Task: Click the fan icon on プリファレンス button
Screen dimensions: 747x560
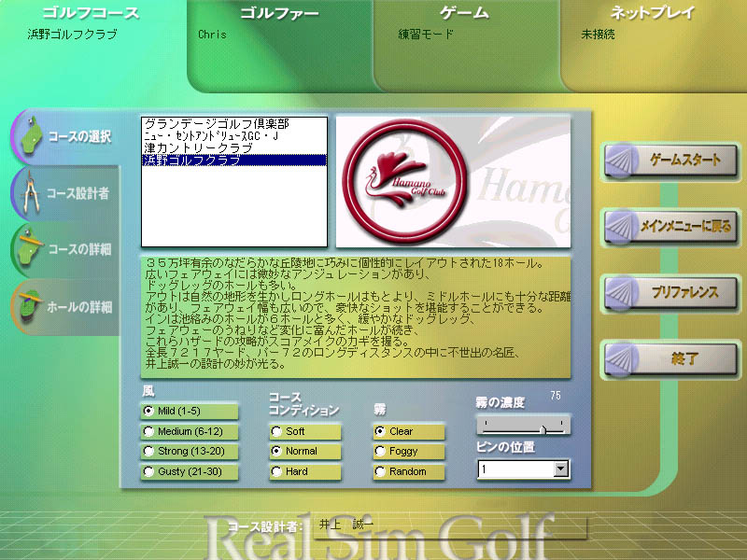Action: pyautogui.click(x=622, y=292)
